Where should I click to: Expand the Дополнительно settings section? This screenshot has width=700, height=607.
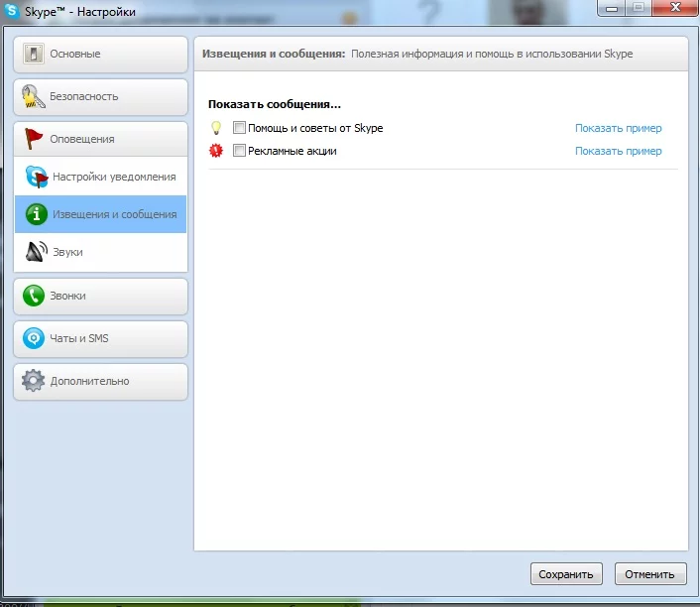pos(100,382)
